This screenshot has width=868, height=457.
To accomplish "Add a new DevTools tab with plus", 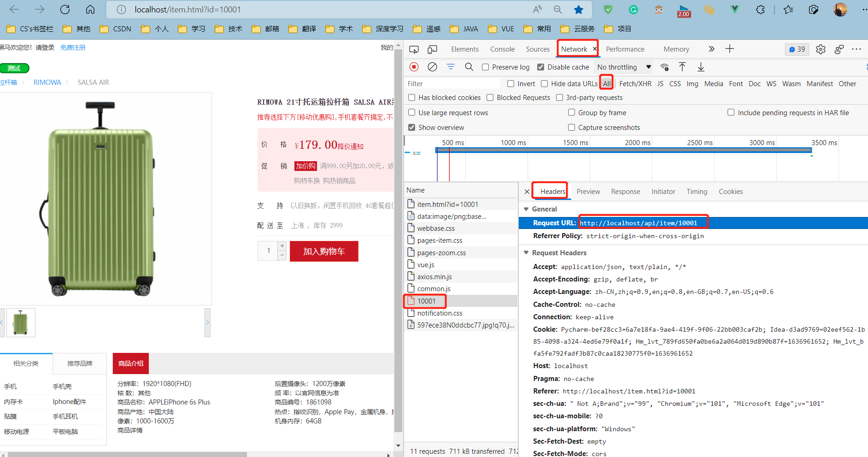I will (x=730, y=49).
